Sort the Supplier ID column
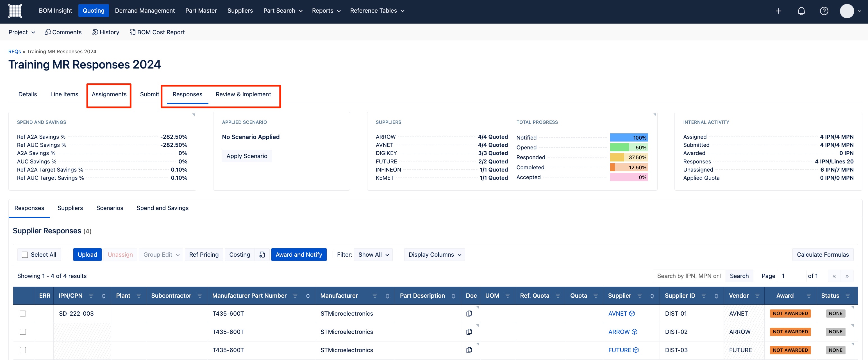Screen dimensions: 868x360 pyautogui.click(x=716, y=296)
